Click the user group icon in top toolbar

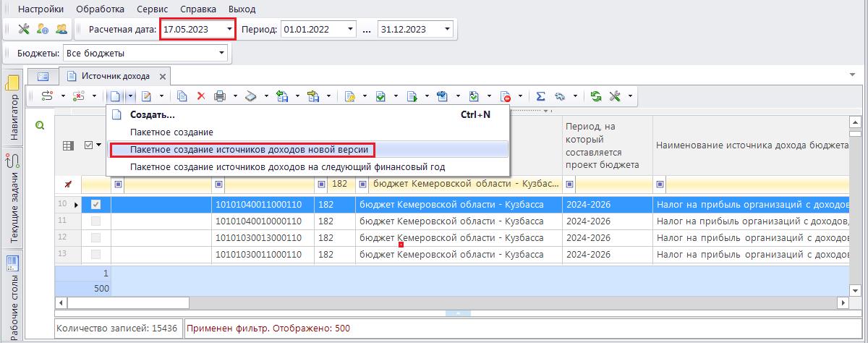tap(61, 30)
